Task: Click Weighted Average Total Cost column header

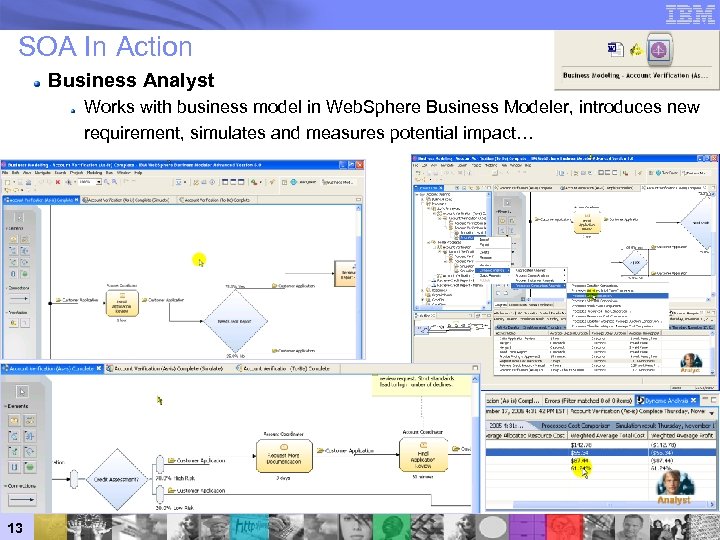Action: [608, 435]
